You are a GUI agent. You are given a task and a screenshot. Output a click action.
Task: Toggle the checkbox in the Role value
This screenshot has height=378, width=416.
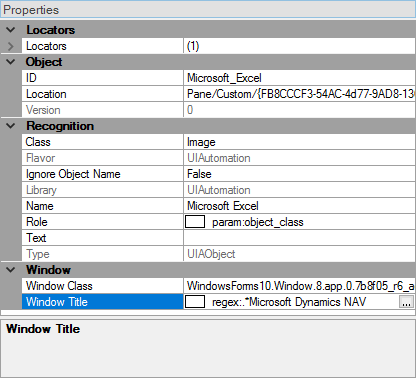pos(195,222)
